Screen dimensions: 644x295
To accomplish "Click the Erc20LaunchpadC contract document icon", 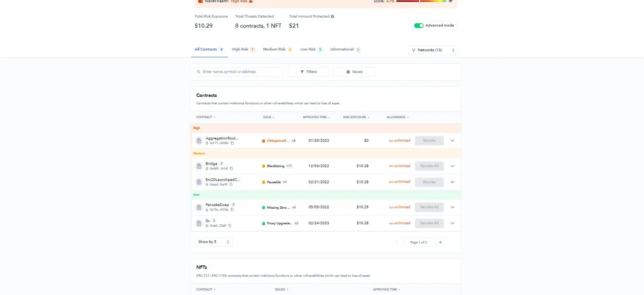I will pyautogui.click(x=199, y=182).
